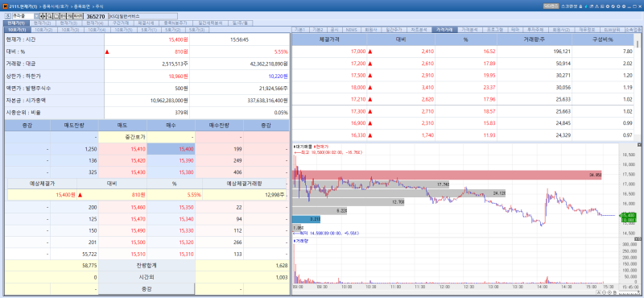Click the last labeled toolbar button before stock code
Viewport: 644px width, 298px height.
tap(78, 16)
